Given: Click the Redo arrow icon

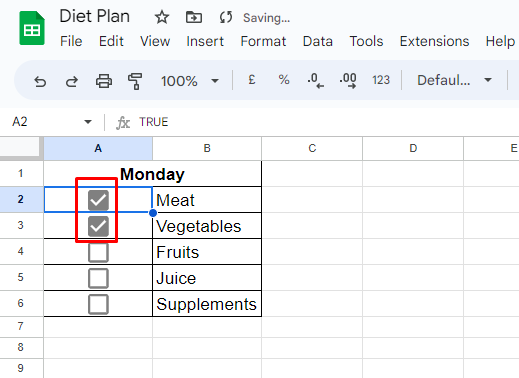Looking at the screenshot, I should coord(72,81).
